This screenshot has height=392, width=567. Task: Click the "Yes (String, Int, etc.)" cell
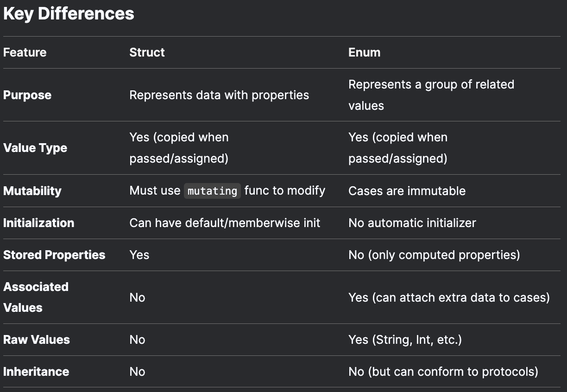(405, 340)
